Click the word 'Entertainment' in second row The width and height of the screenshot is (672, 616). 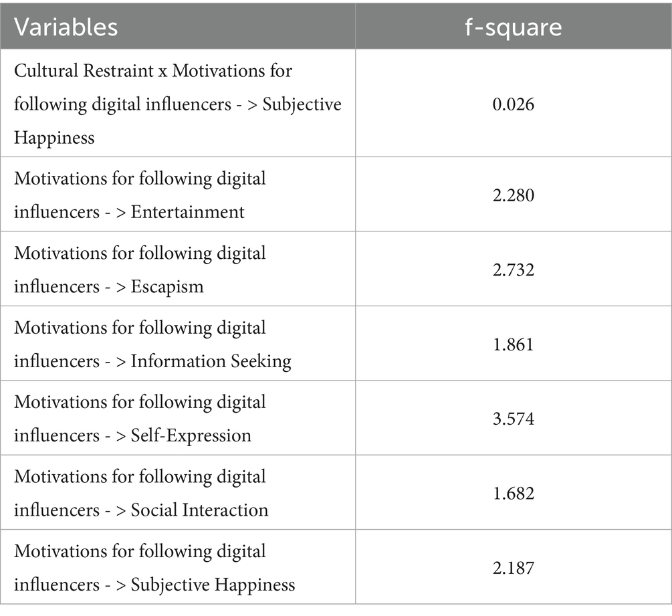pyautogui.click(x=187, y=212)
